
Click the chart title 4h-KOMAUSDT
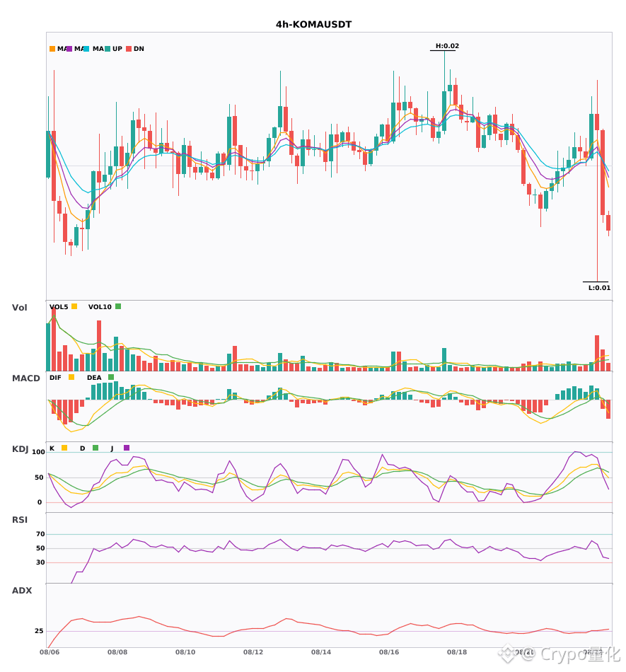point(313,25)
